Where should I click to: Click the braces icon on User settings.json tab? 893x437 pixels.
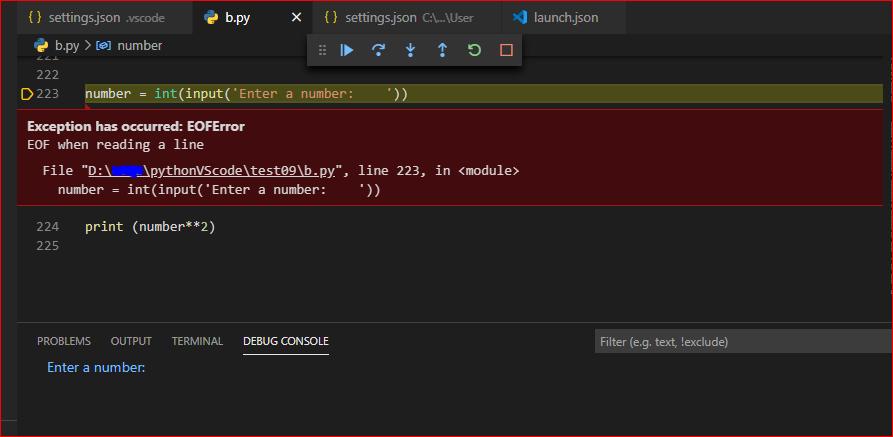(331, 18)
